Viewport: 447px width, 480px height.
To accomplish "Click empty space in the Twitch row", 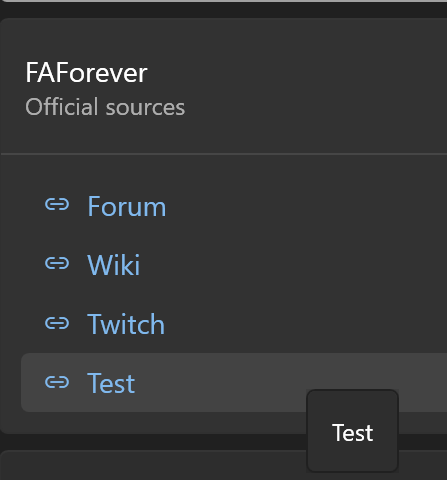I will pos(300,324).
